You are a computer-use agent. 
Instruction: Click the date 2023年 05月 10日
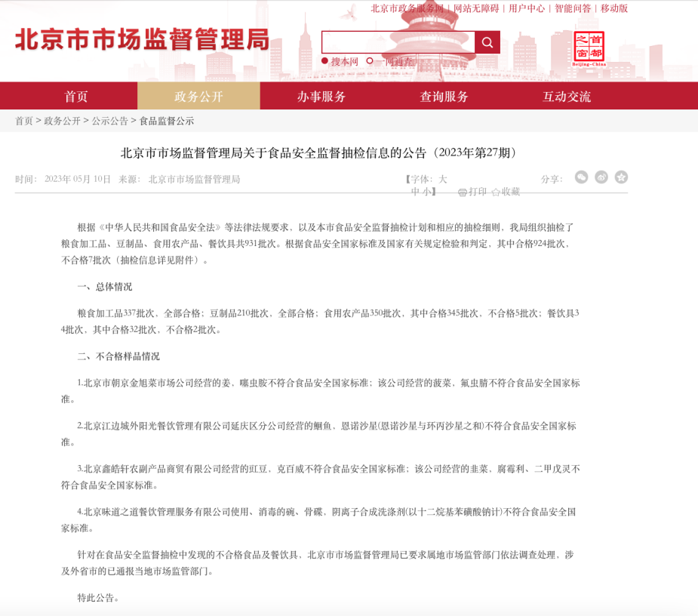(78, 179)
